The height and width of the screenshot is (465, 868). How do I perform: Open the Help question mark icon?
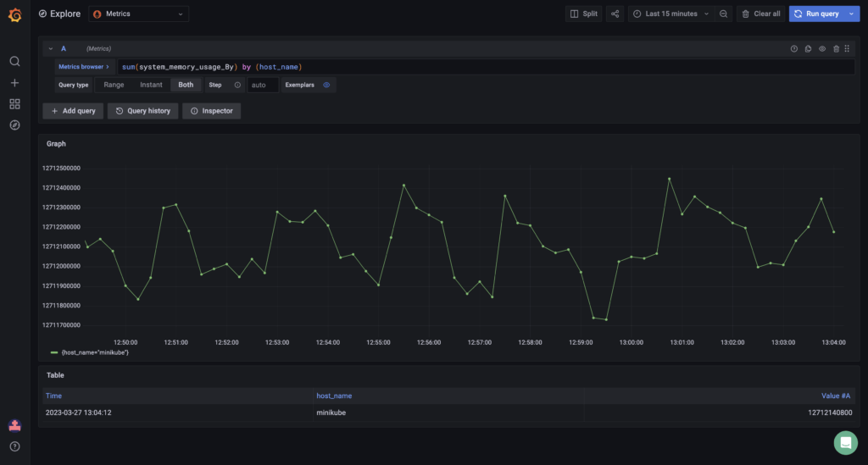(15, 446)
